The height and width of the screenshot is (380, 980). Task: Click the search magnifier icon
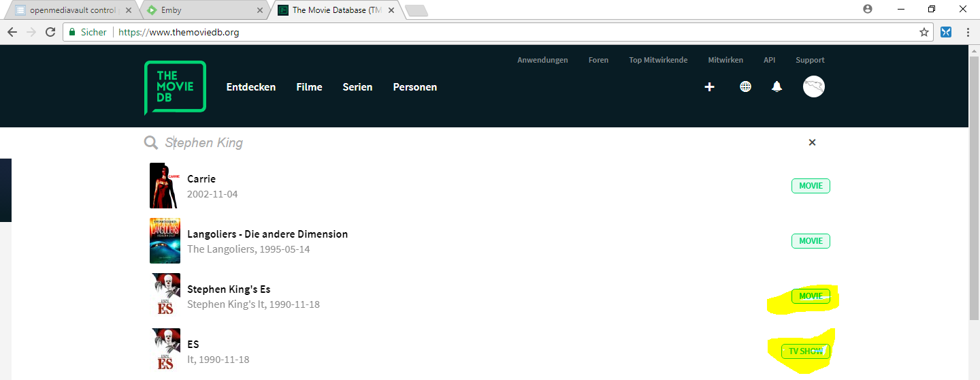click(x=151, y=142)
